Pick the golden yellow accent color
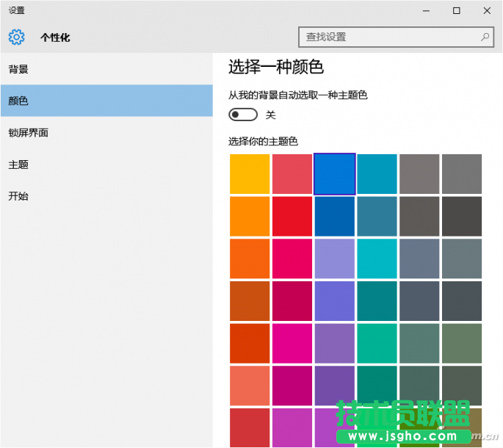The height and width of the screenshot is (448, 503). 250,174
